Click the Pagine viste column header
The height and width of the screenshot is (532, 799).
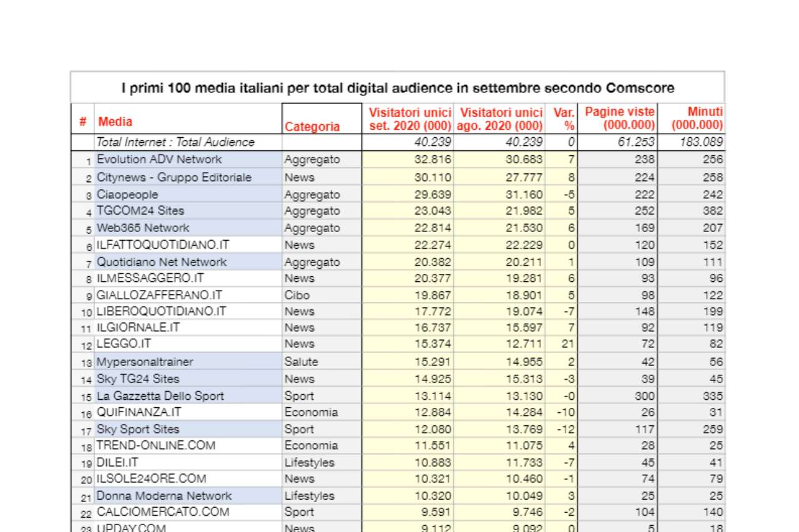click(x=619, y=118)
